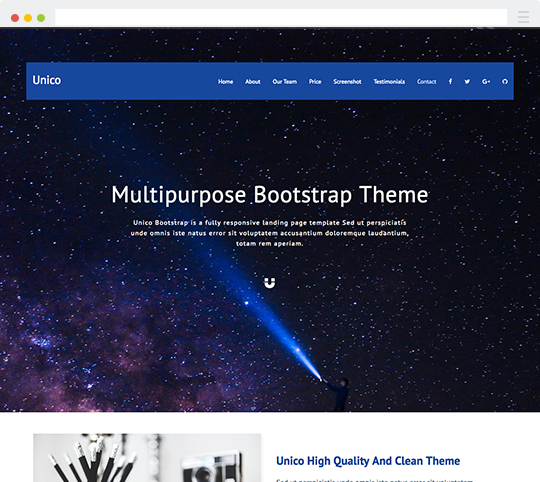The width and height of the screenshot is (540, 482).
Task: Focus the browser address bar
Action: [281, 17]
